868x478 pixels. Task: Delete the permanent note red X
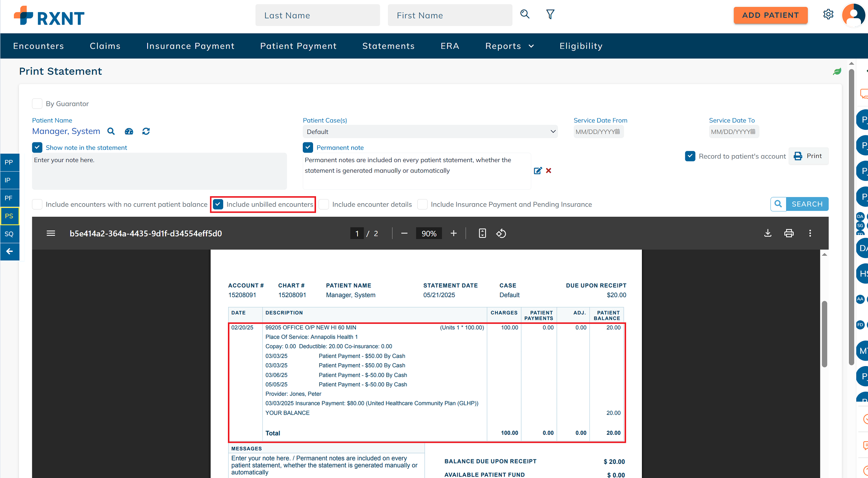(549, 171)
